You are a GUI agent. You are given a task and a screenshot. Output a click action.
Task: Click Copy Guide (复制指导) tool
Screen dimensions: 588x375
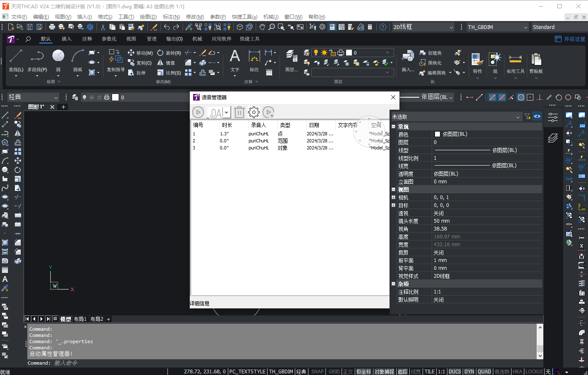tap(115, 60)
